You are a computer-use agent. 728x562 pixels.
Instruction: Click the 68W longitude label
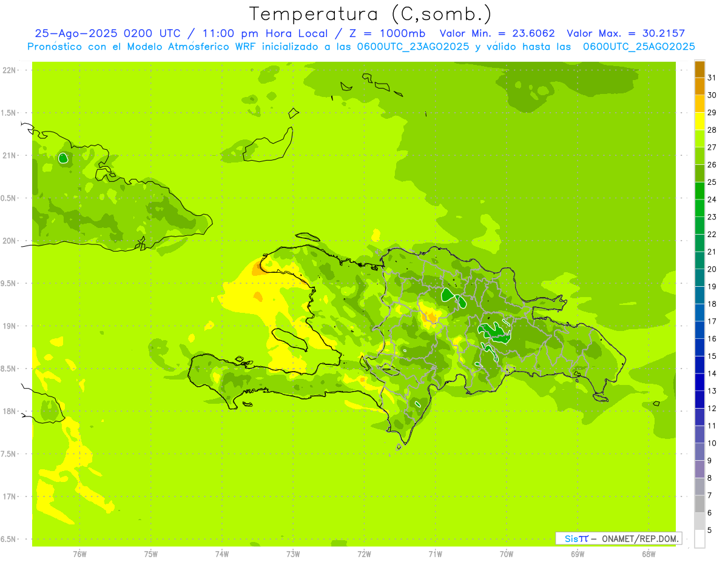pos(649,554)
